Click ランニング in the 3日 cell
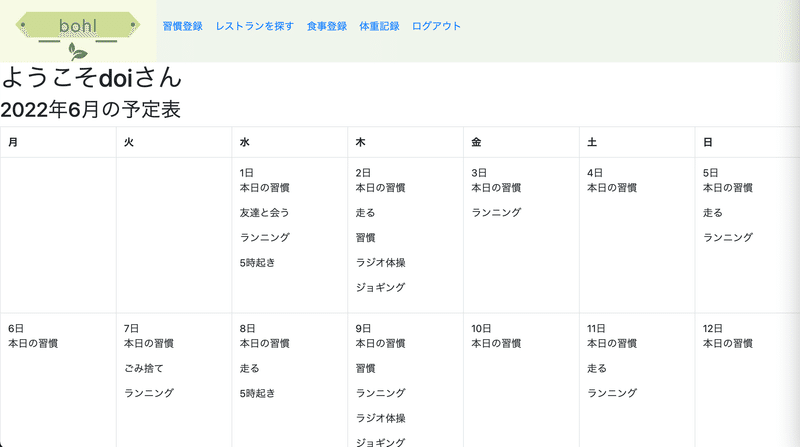 [x=496, y=213]
